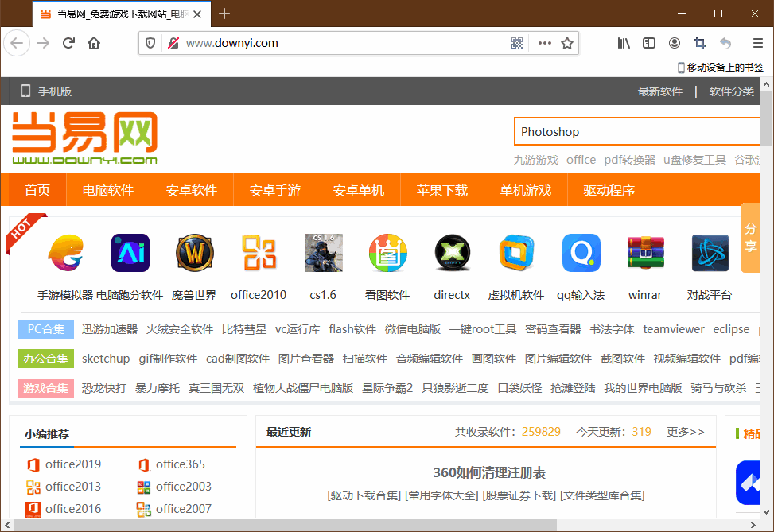774x532 pixels.
Task: Select the office2010 download icon
Action: [259, 252]
